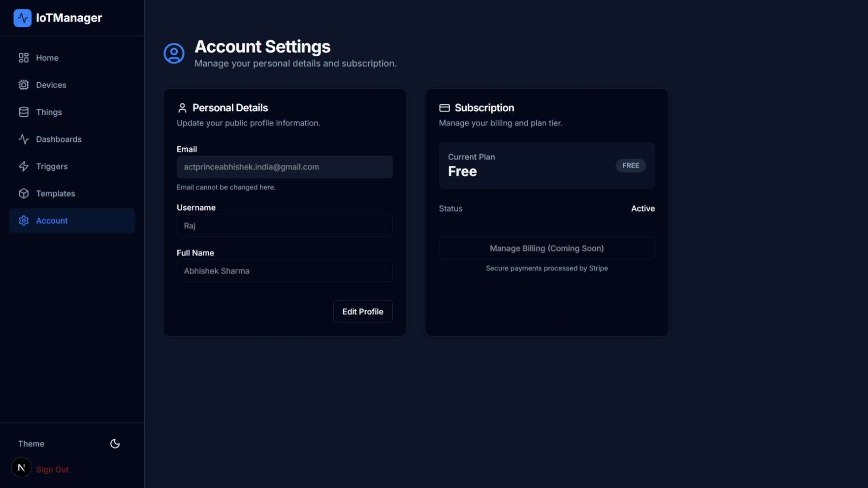Screen dimensions: 868x488
Task: Click the user avatar circle near Sign Out
Action: click(21, 467)
